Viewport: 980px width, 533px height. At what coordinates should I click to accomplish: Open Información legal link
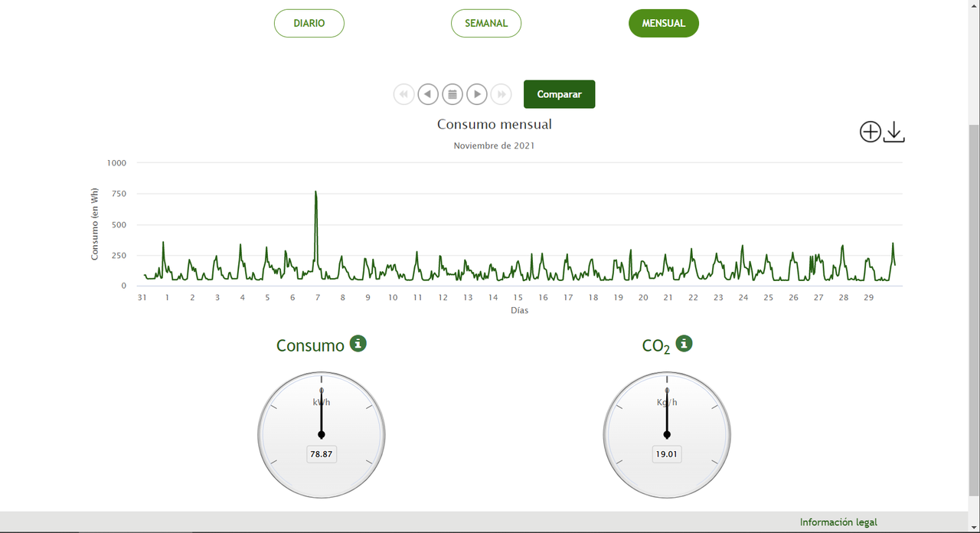click(x=838, y=522)
